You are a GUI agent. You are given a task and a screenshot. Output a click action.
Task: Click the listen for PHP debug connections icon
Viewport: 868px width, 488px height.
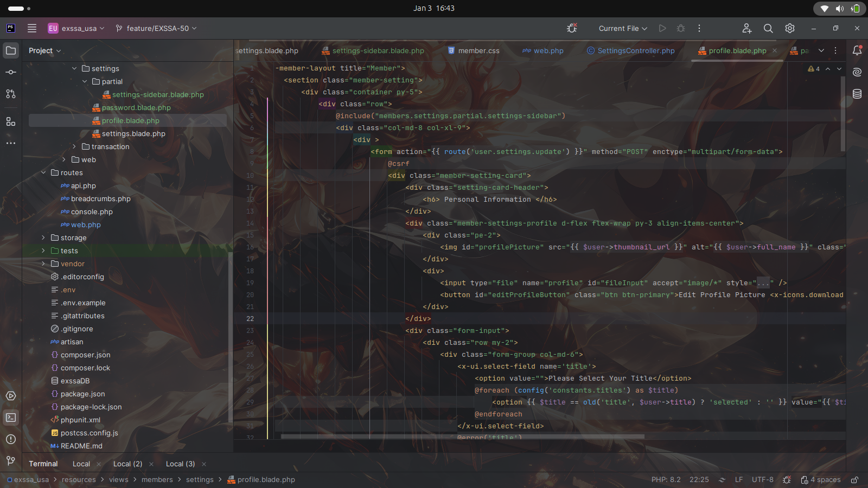point(572,28)
